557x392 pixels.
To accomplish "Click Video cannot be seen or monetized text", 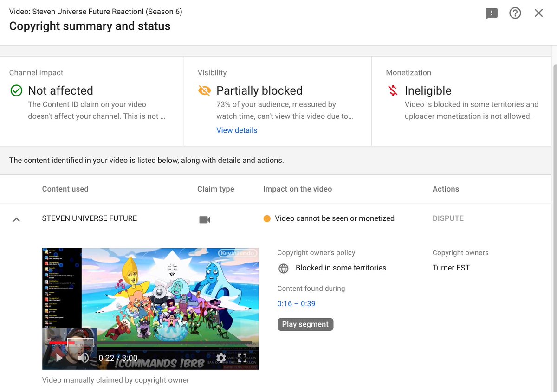I will tap(335, 218).
